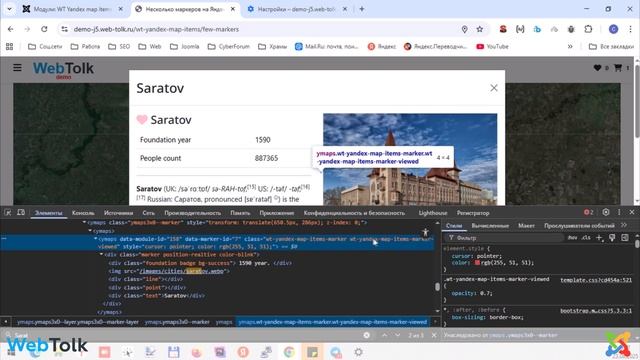Switch to Настройки demo-j5.web-tolk tab

click(x=297, y=9)
